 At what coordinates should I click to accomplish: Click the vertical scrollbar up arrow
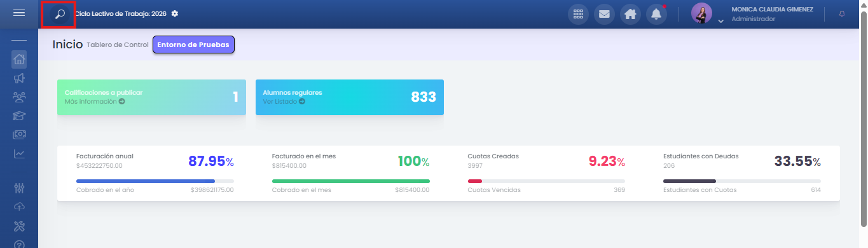863,4
